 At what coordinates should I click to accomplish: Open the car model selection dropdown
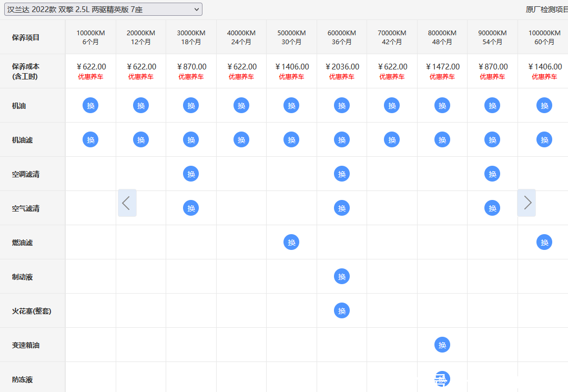pyautogui.click(x=103, y=9)
